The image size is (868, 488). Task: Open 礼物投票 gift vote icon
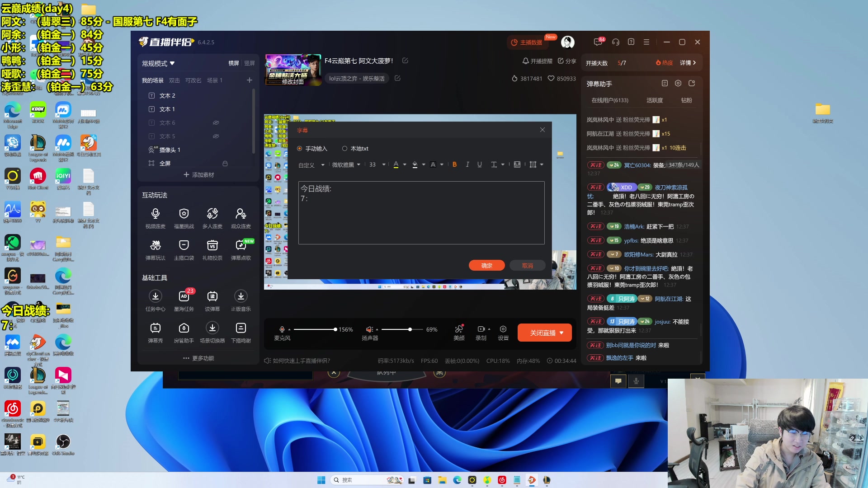pos(212,249)
